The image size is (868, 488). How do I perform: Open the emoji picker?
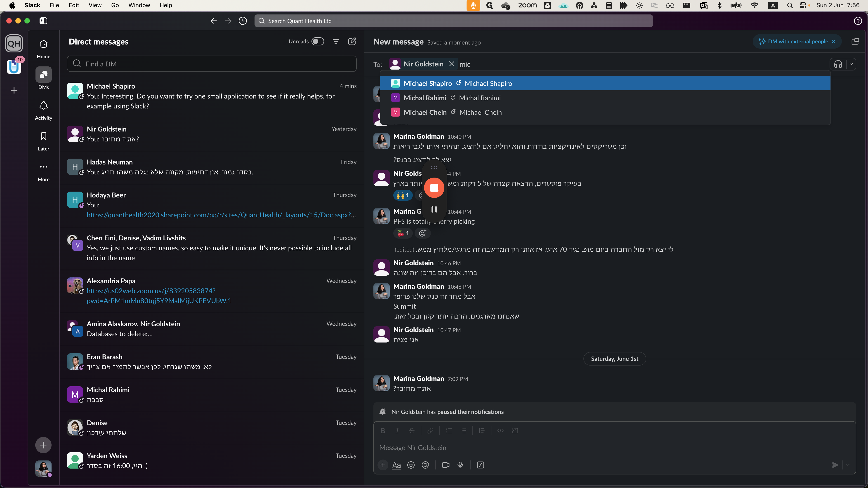pos(411,465)
